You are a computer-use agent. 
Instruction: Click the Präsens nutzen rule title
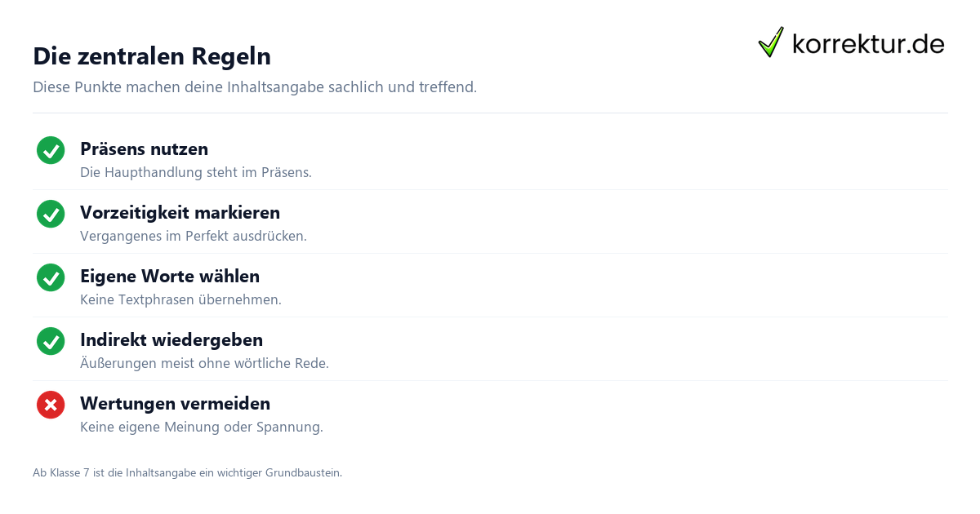tap(144, 149)
